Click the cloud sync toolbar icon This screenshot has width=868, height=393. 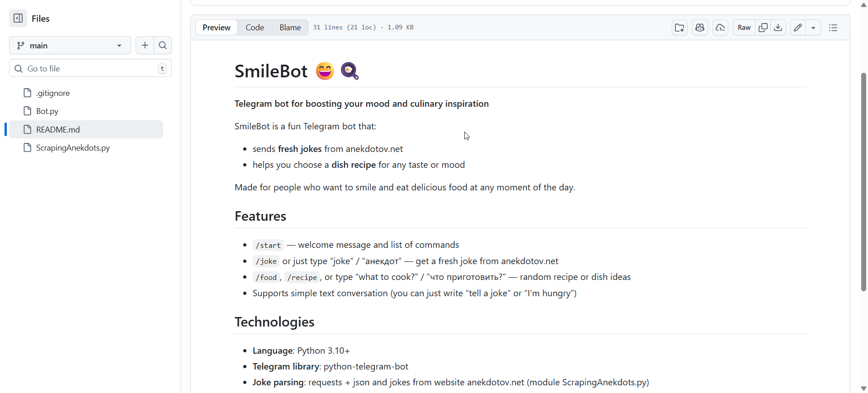pos(721,28)
